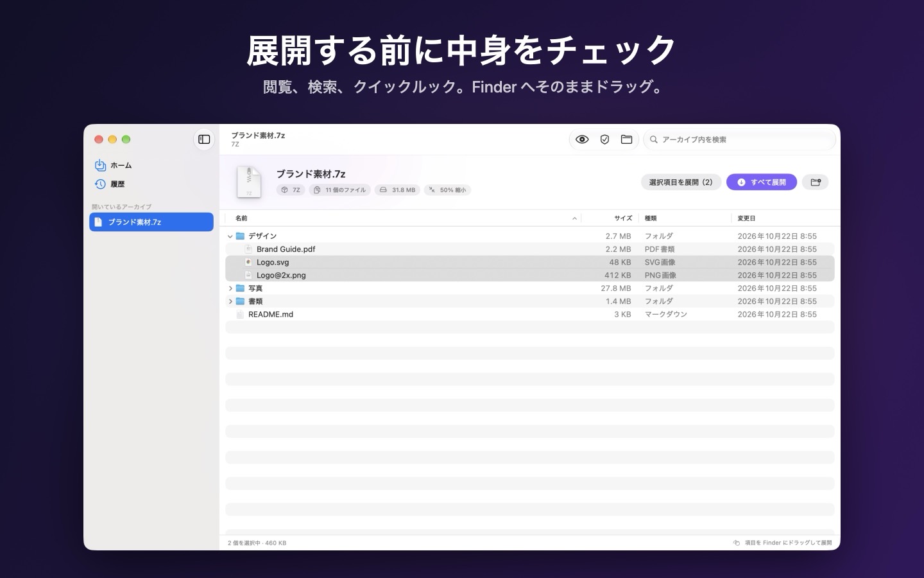Click the Logo.svg file icon

[248, 262]
